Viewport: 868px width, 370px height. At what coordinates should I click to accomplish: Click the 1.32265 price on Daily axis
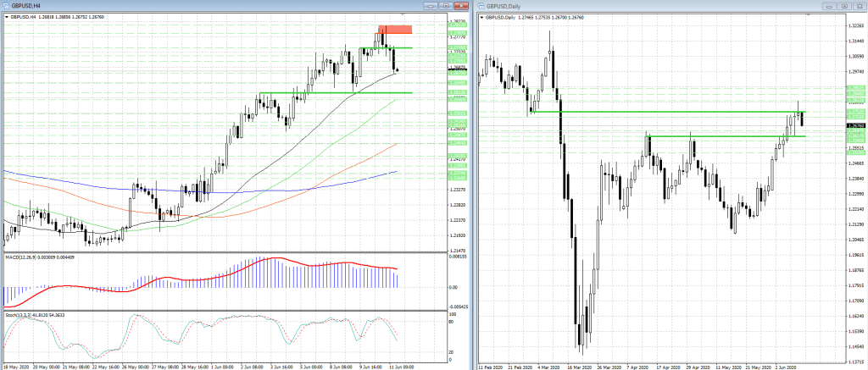(x=856, y=25)
